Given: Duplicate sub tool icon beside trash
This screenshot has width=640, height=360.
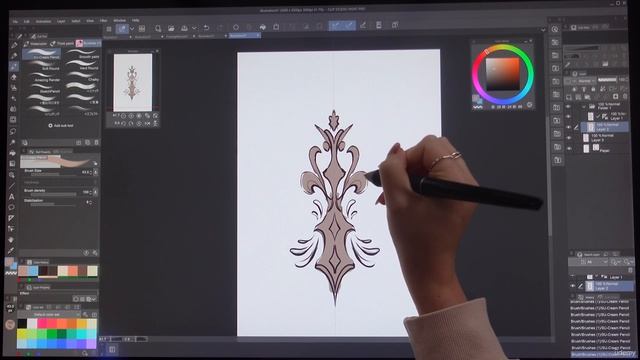Looking at the screenshot, I should (87, 142).
